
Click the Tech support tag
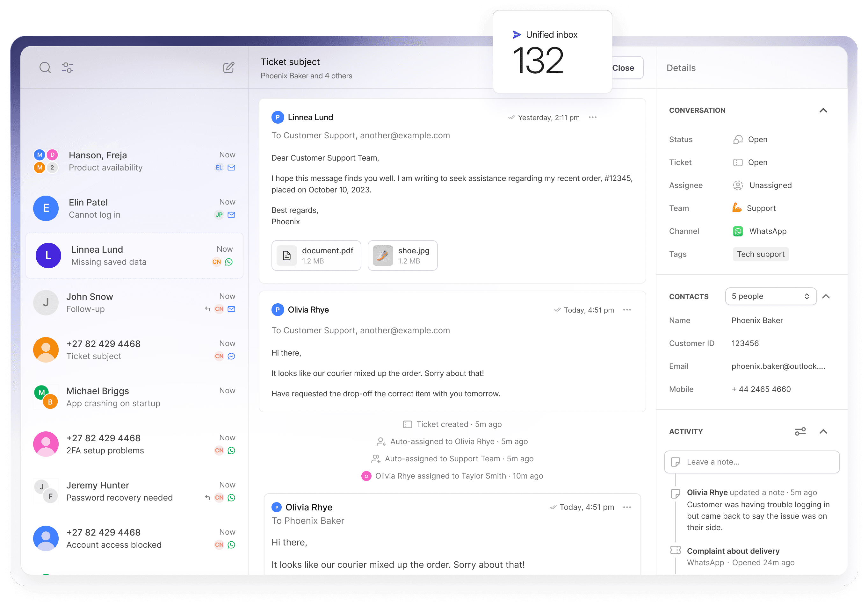point(760,255)
